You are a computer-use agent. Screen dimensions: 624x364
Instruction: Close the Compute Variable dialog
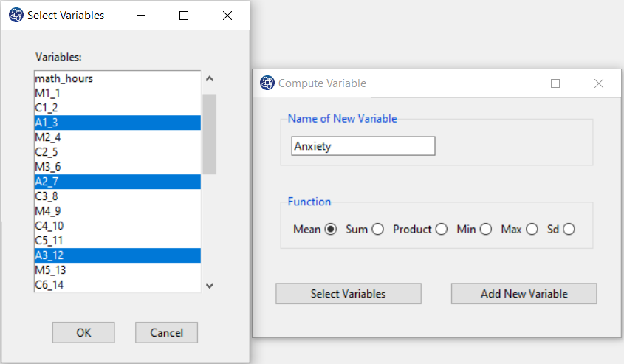tap(599, 83)
